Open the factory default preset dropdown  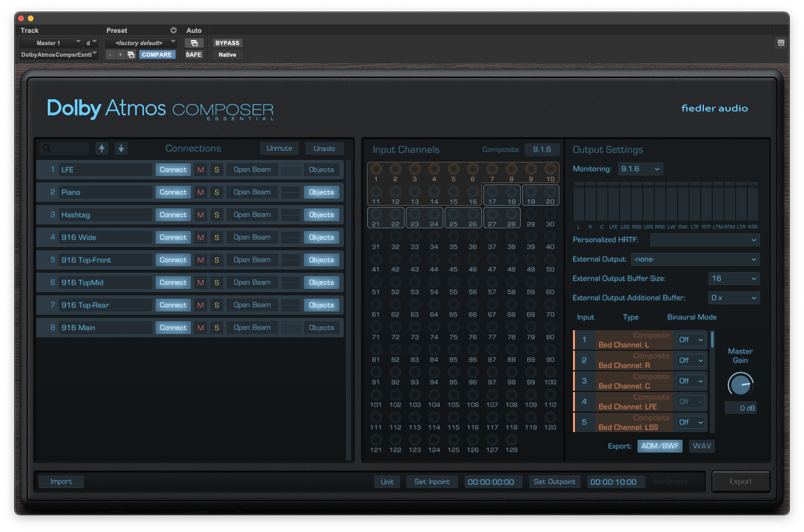click(x=141, y=43)
